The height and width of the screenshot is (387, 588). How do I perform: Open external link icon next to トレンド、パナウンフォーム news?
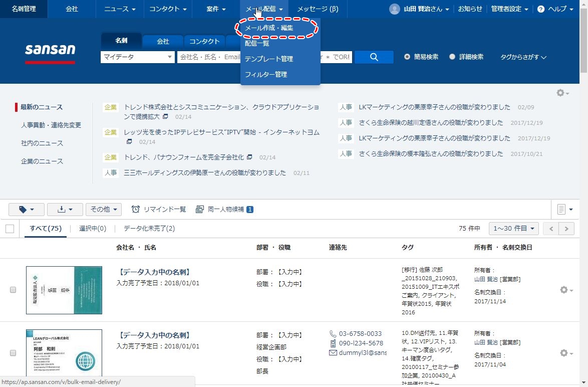249,157
